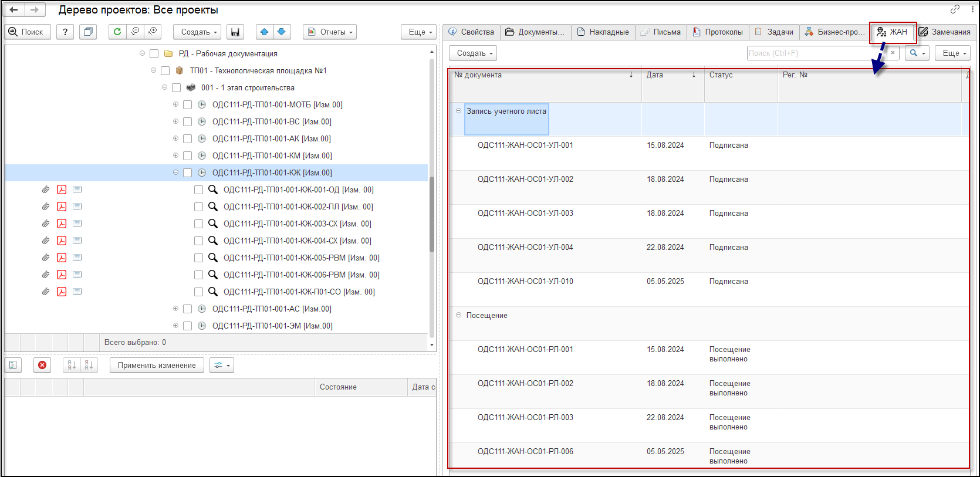
Task: Enable checkbox for РД - Рабочая документация
Action: point(154,54)
